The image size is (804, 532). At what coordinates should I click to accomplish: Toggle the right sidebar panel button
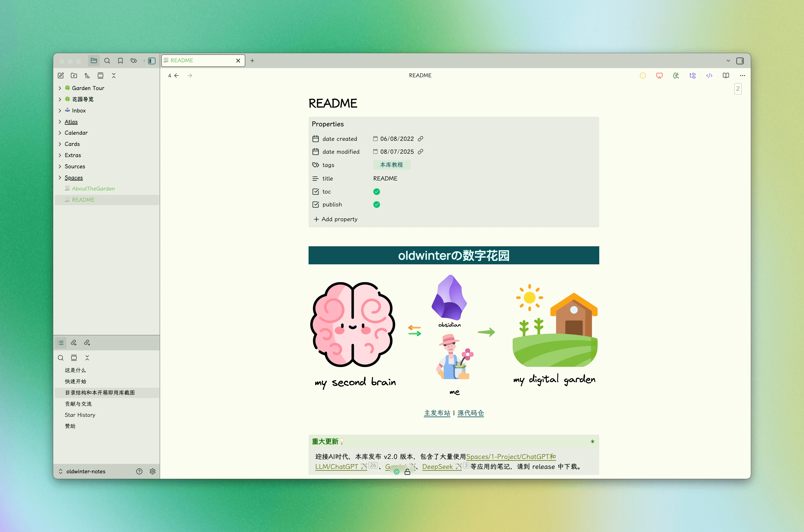coord(740,61)
